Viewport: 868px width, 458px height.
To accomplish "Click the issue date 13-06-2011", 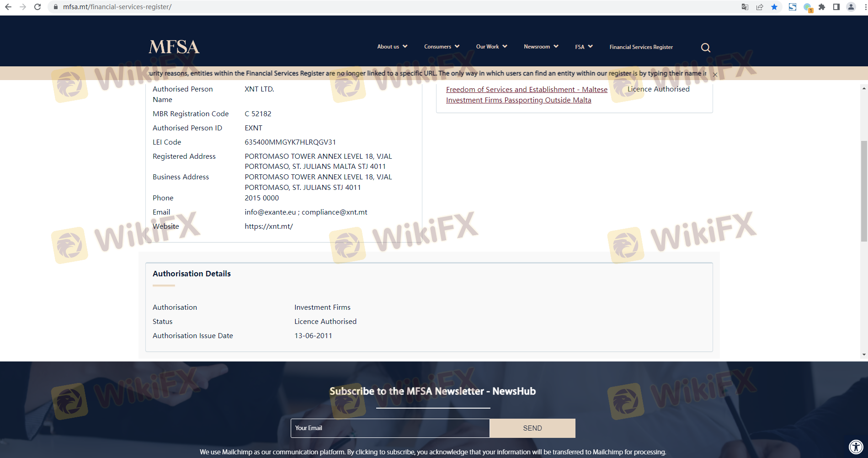I will [x=313, y=336].
